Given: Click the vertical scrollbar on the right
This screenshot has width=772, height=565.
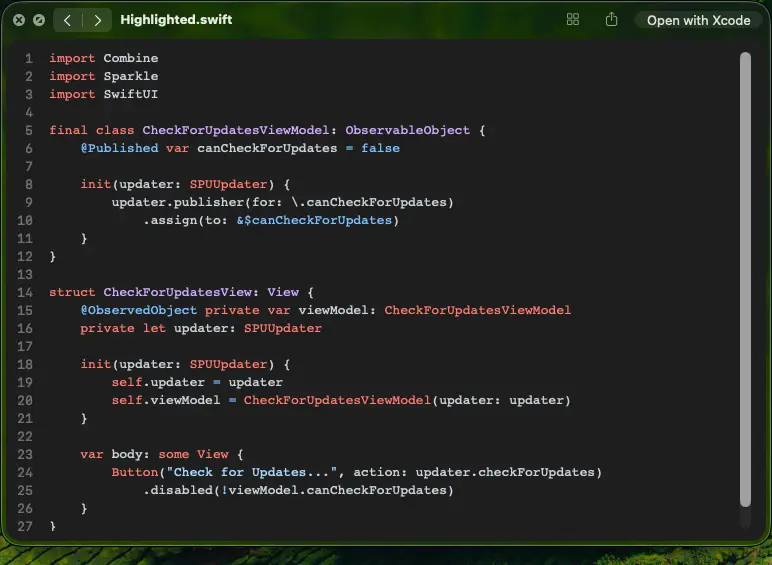Looking at the screenshot, I should (x=744, y=280).
